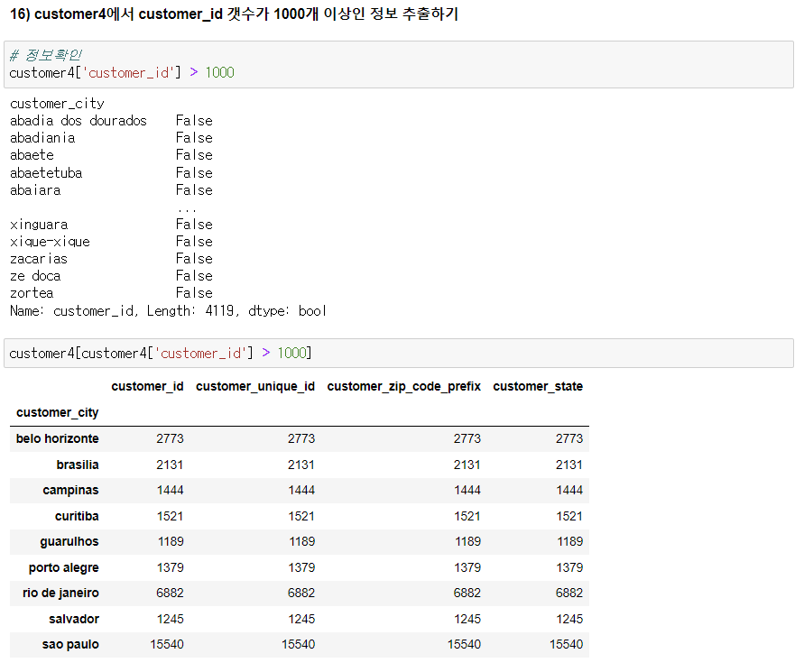Click the customer_id column header
The image size is (804, 672).
147,386
